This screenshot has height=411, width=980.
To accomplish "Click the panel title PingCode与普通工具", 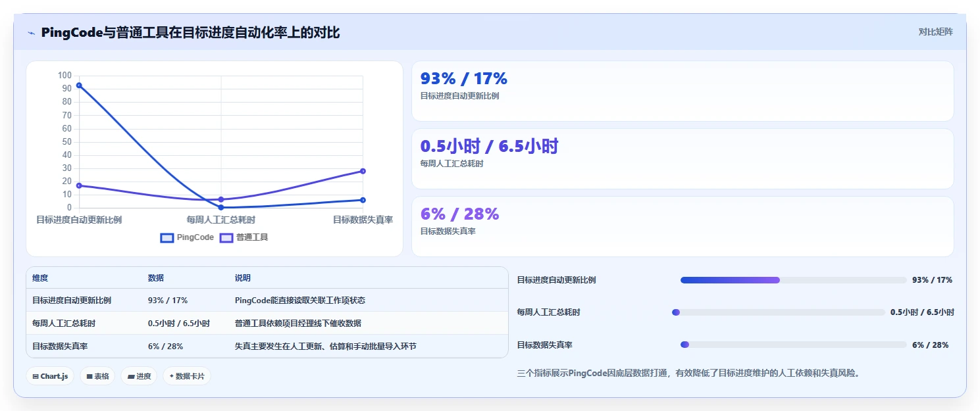I will coord(190,32).
